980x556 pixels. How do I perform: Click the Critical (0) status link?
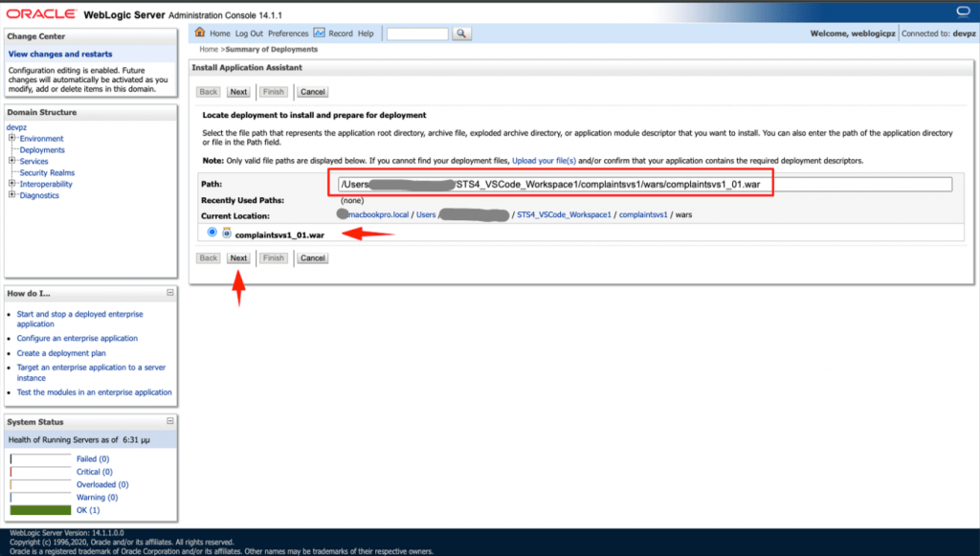point(95,473)
